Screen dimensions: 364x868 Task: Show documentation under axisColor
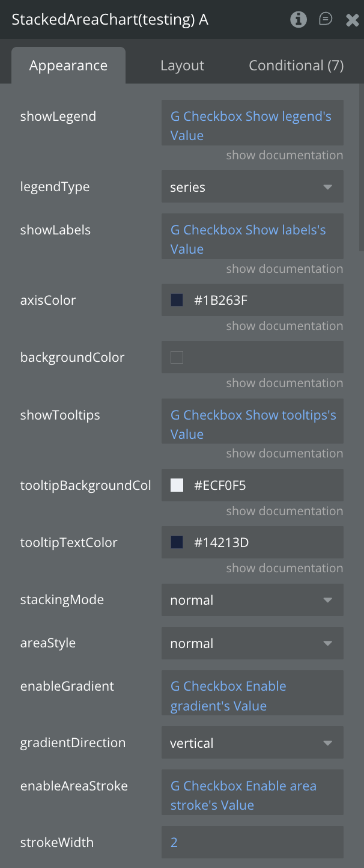tap(284, 326)
